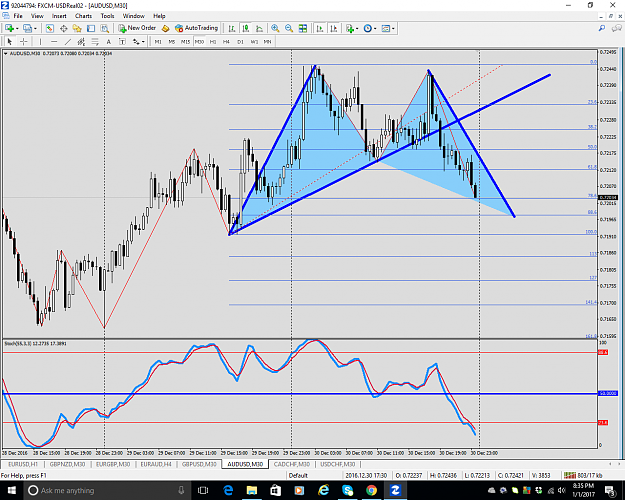Open the Data Window crosshair icon
Image resolution: width=625 pixels, height=500 pixels.
(63, 28)
